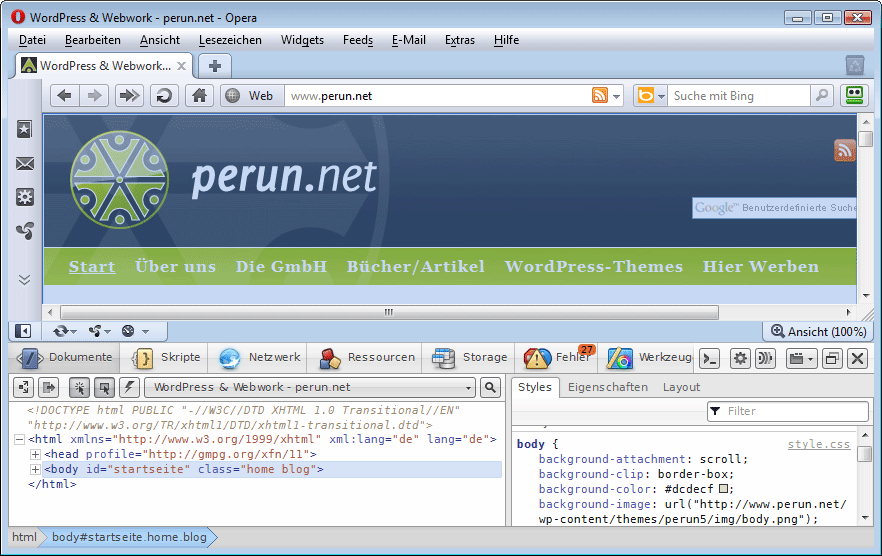Reload the page with the Reload button
This screenshot has width=882, height=556.
point(164,96)
